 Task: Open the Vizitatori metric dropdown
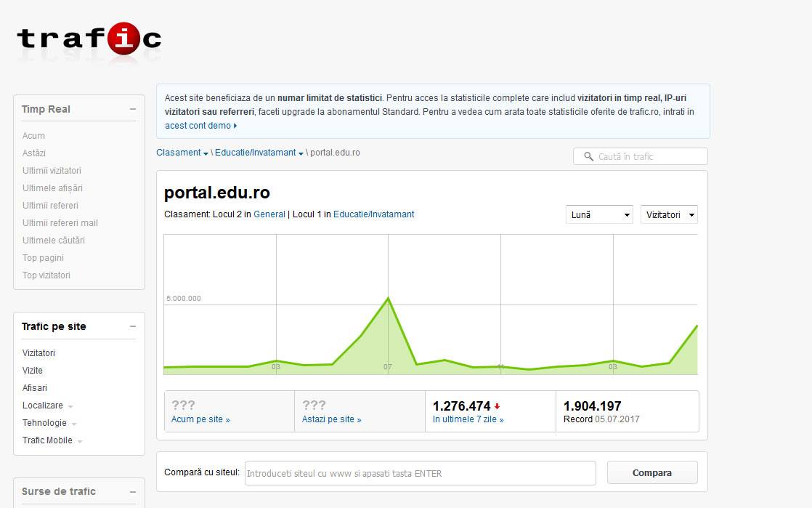[668, 215]
